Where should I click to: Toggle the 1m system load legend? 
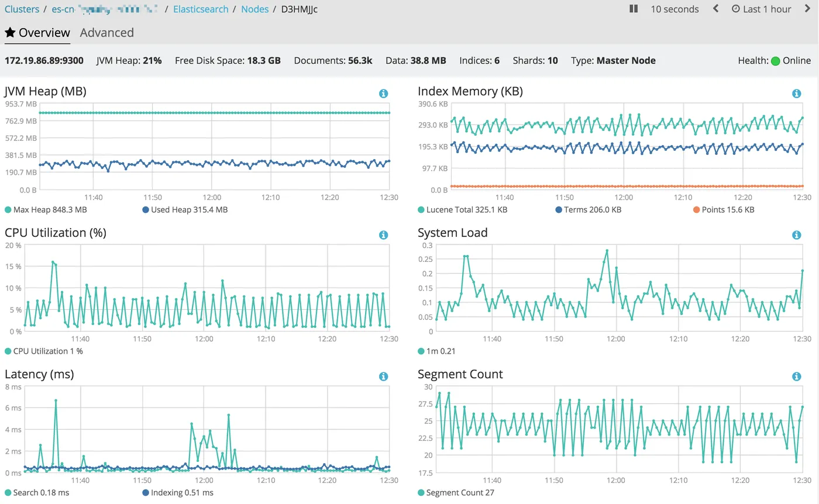[436, 351]
